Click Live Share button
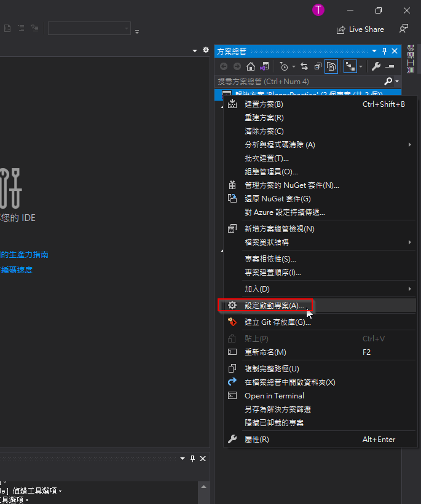 point(360,29)
